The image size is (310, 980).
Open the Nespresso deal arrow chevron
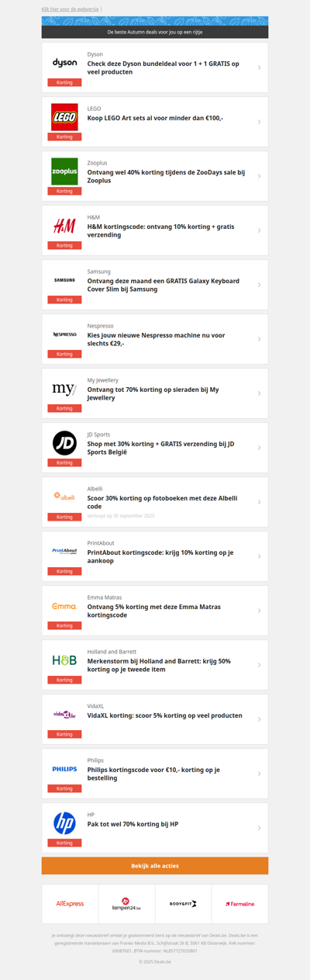click(x=259, y=339)
